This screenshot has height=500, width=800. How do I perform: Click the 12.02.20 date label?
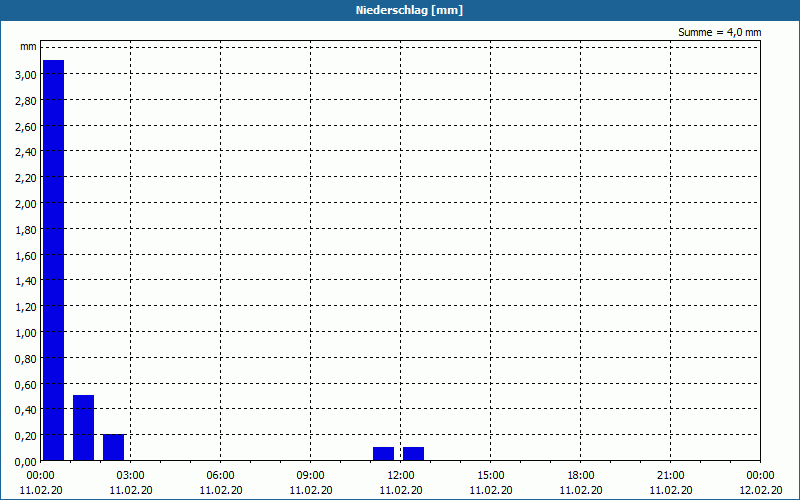(761, 490)
